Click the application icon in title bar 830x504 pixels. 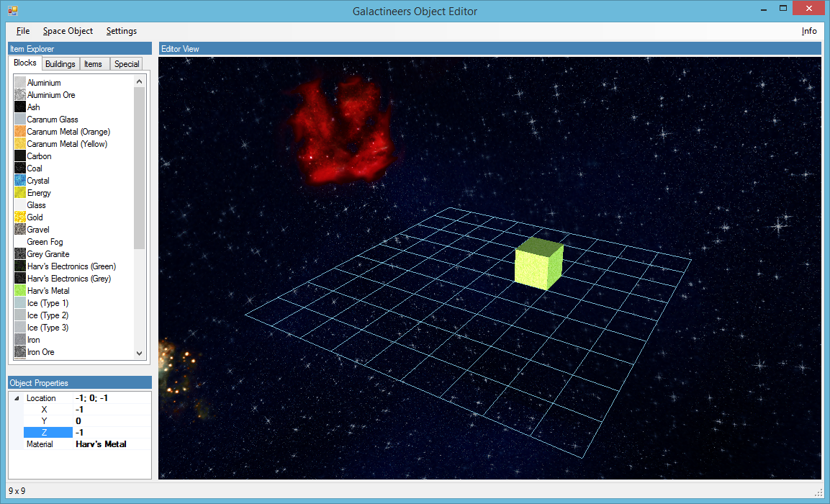coord(12,11)
